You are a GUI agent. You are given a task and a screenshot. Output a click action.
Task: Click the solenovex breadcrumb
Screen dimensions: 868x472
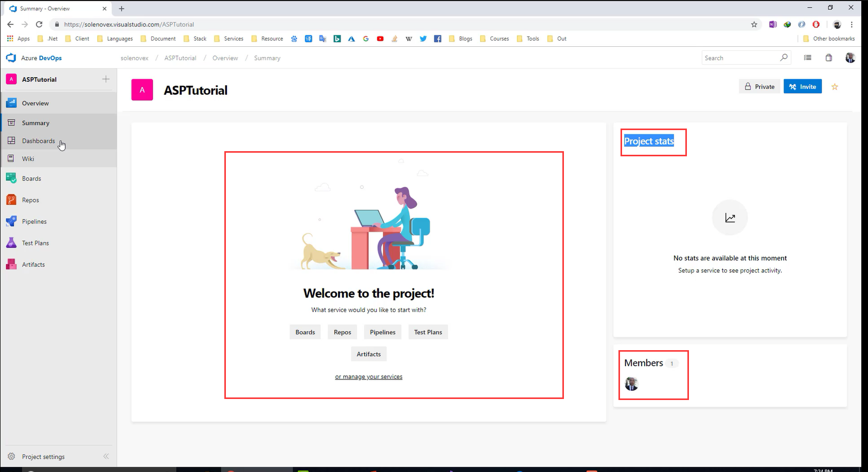(x=135, y=58)
